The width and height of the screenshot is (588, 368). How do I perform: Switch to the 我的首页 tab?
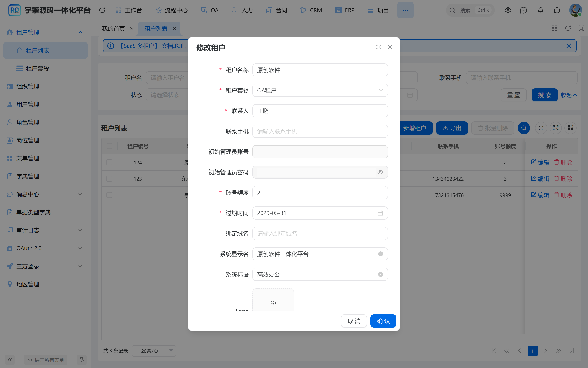pos(113,29)
